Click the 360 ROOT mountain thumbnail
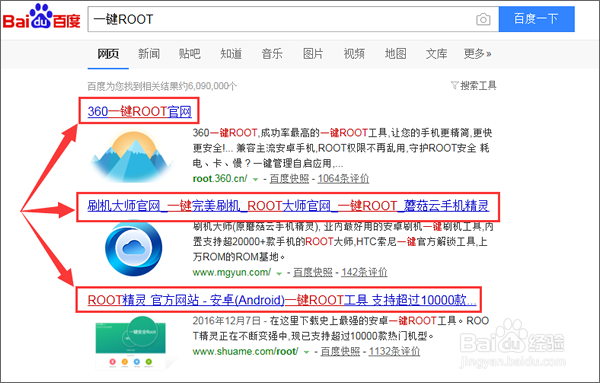Image resolution: width=600 pixels, height=383 pixels. [132, 156]
